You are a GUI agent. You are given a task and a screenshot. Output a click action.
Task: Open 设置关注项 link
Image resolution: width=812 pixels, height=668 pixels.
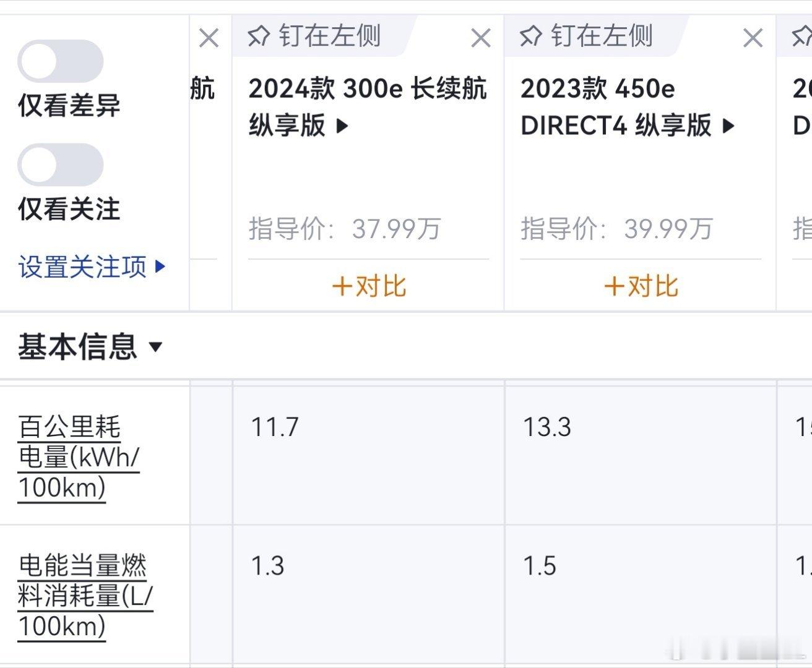coord(92,267)
